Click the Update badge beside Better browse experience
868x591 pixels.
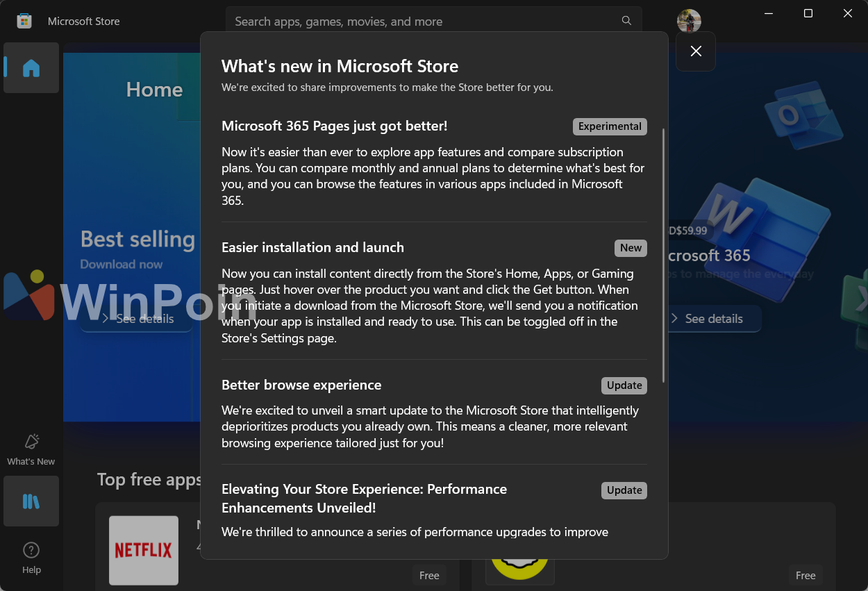click(x=624, y=385)
